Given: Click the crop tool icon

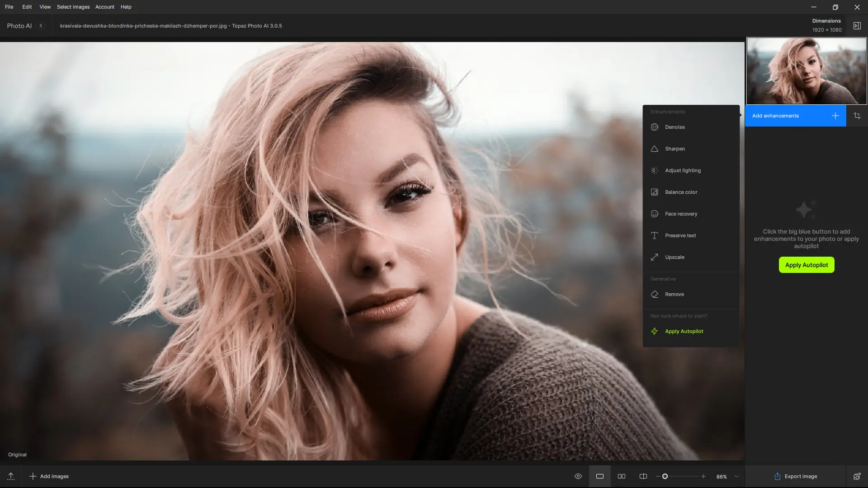Looking at the screenshot, I should pos(857,116).
